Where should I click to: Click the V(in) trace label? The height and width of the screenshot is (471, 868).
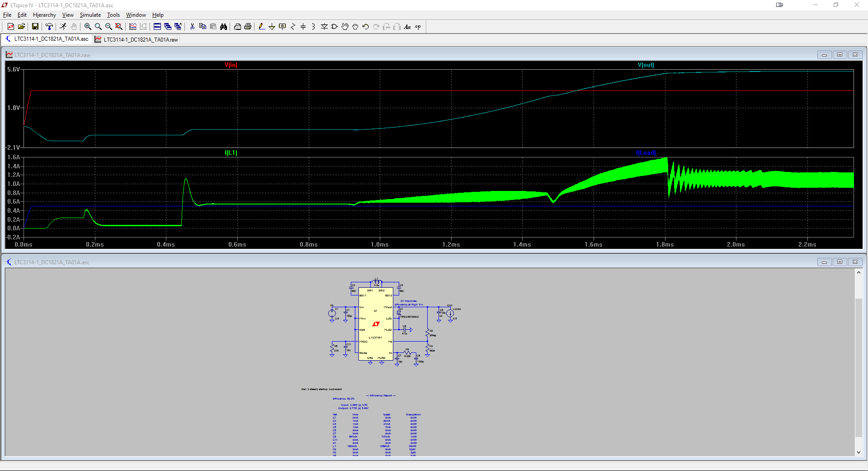point(231,65)
